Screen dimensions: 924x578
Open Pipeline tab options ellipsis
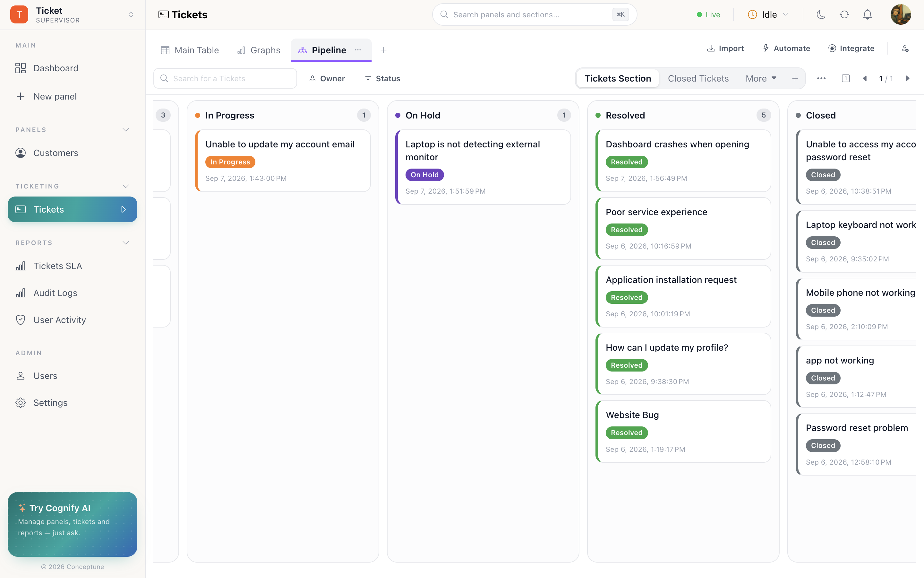point(358,50)
